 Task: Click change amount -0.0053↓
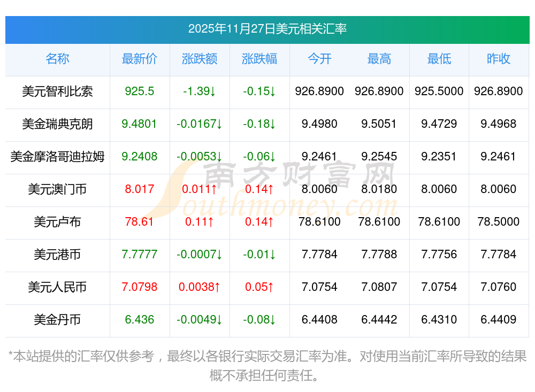coord(199,157)
